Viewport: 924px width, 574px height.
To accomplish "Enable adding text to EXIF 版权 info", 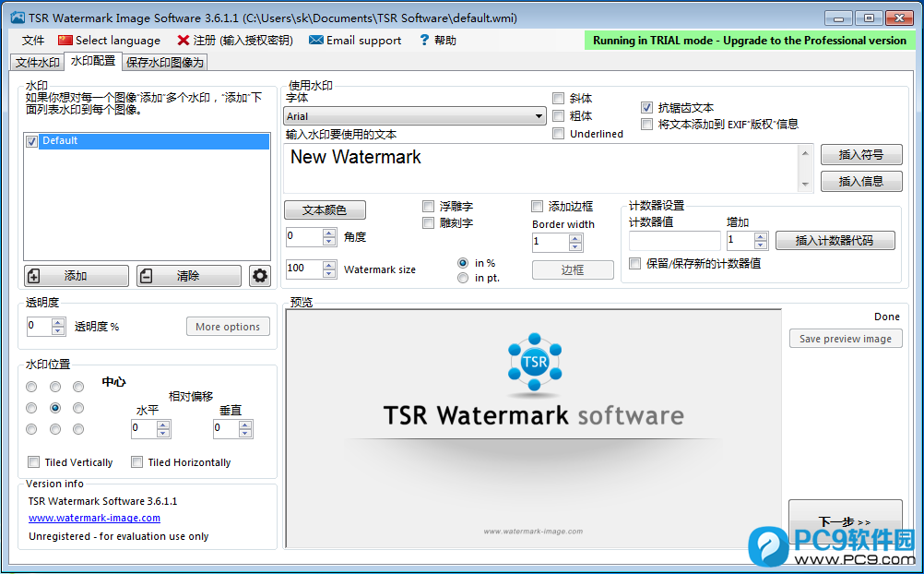I will (646, 124).
